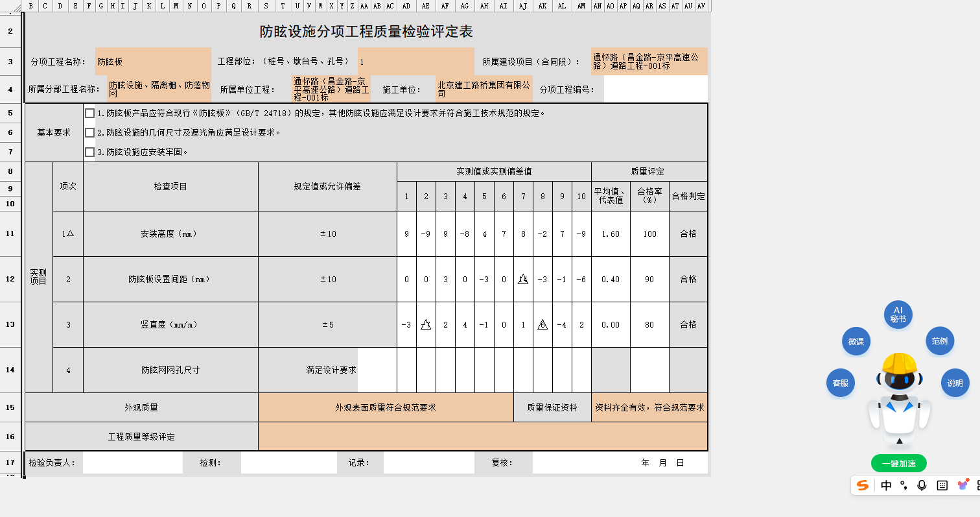Viewport: 980px width, 517px height.
Task: Open the 客服 bubble on the floating assistant
Action: pos(841,383)
